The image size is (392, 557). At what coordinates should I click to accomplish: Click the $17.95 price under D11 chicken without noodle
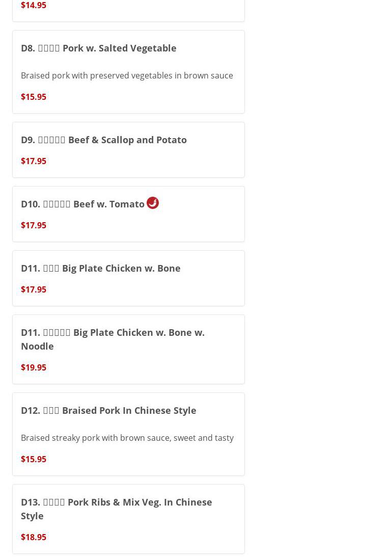tap(34, 289)
